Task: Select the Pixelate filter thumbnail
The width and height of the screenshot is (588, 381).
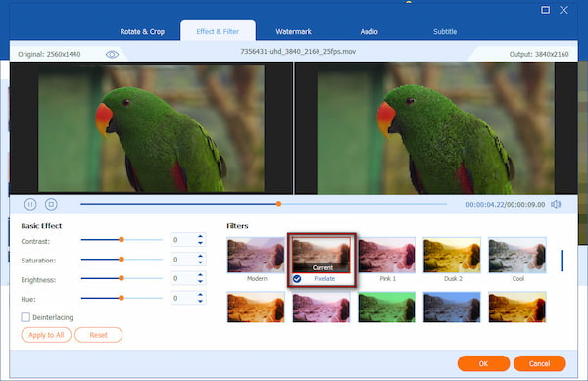Action: click(x=321, y=255)
